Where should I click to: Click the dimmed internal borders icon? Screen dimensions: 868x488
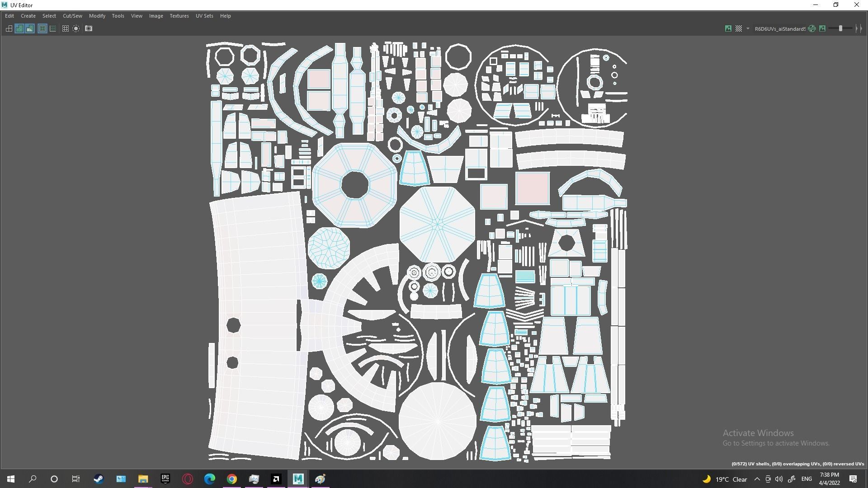(x=53, y=28)
